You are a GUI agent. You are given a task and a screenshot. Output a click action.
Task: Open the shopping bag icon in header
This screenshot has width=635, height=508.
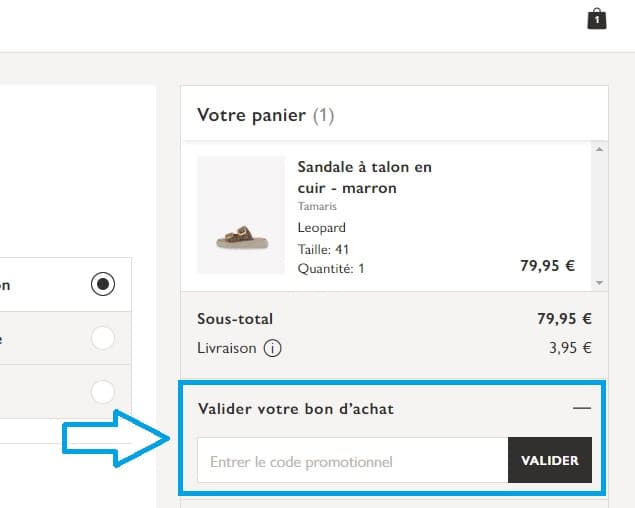(x=596, y=18)
